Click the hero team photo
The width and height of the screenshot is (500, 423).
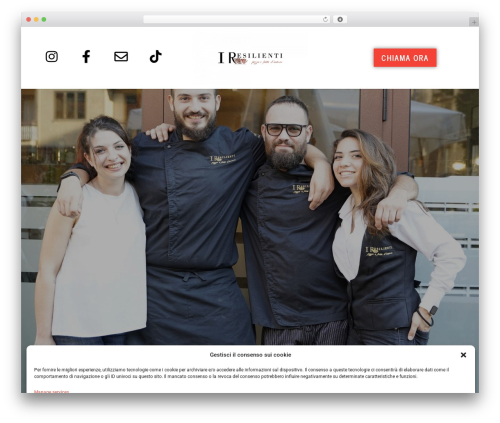[x=250, y=217]
